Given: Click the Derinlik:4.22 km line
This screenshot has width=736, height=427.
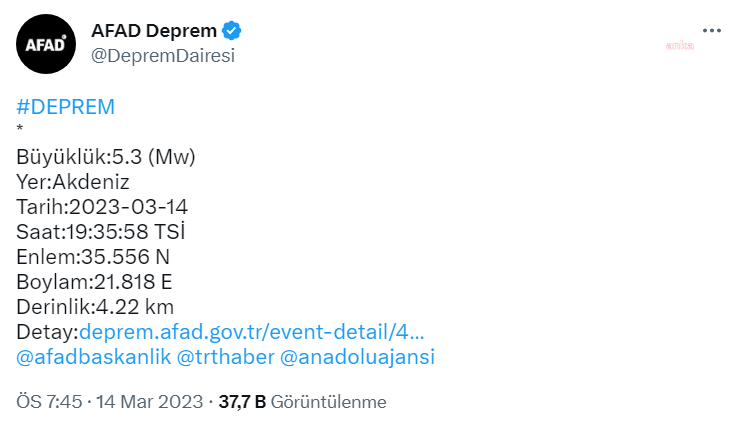Looking at the screenshot, I should [95, 307].
